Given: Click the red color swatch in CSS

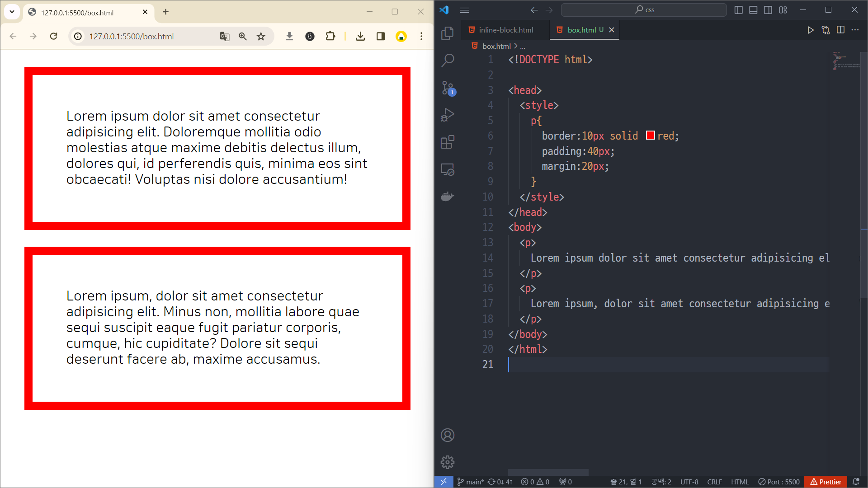Looking at the screenshot, I should tap(650, 136).
